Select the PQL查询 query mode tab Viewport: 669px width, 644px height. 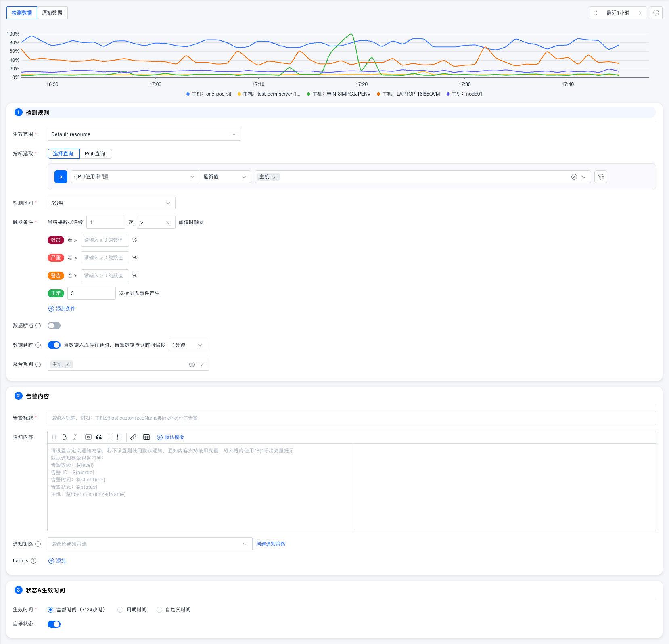click(x=95, y=154)
